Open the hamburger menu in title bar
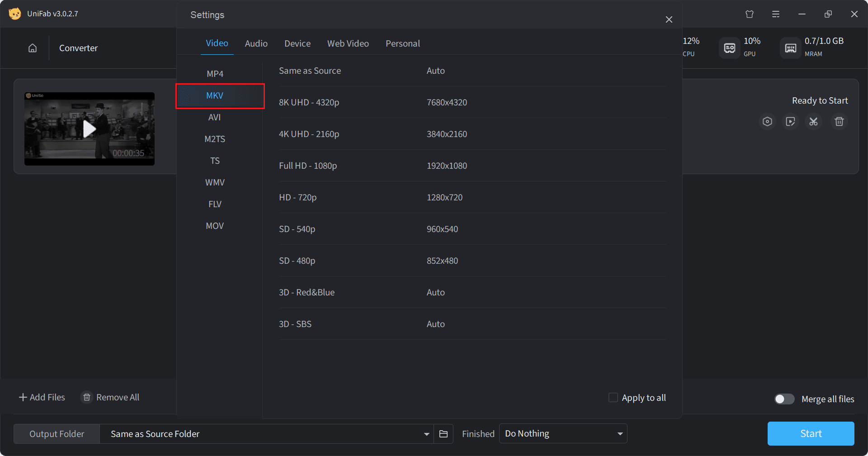Viewport: 868px width, 456px height. [x=776, y=14]
